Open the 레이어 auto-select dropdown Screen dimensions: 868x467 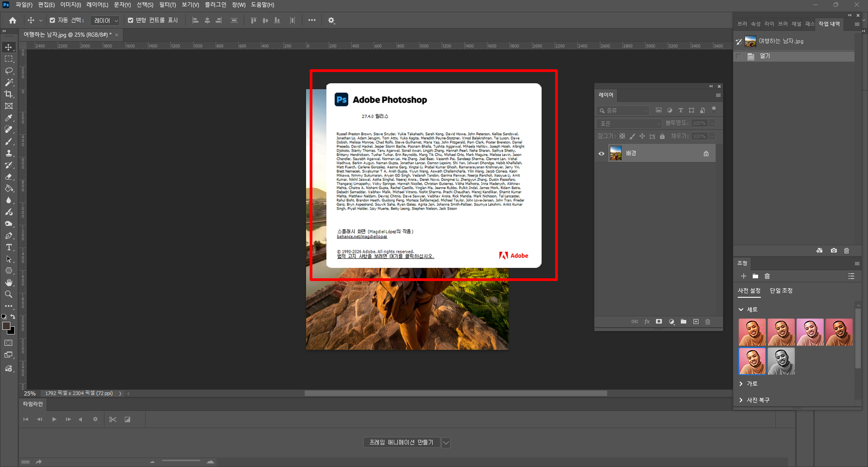pos(105,20)
